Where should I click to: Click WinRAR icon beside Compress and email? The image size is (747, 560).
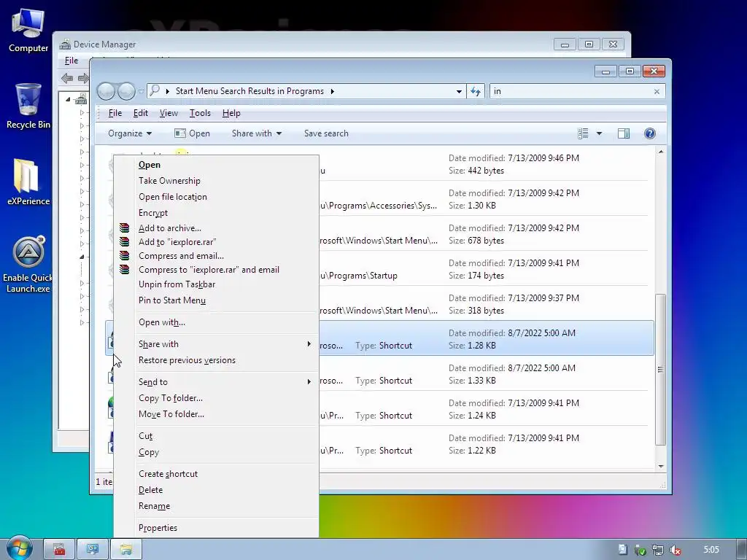coord(124,256)
